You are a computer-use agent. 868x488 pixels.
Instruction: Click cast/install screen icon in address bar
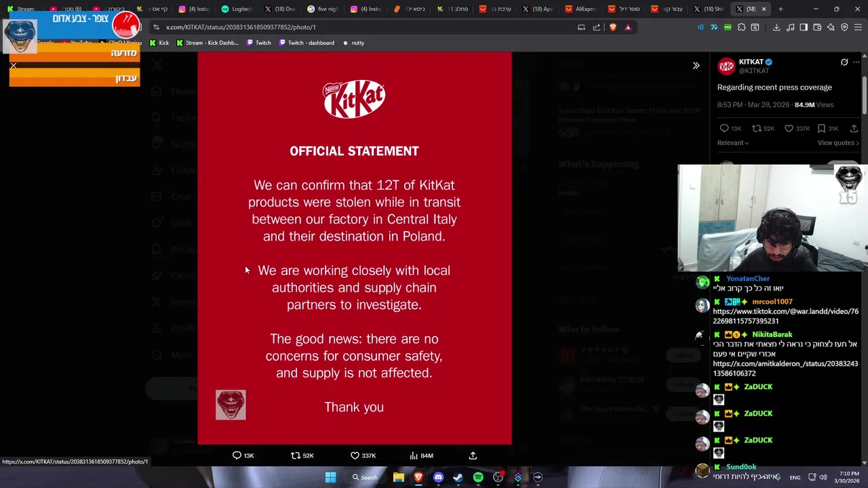(581, 27)
